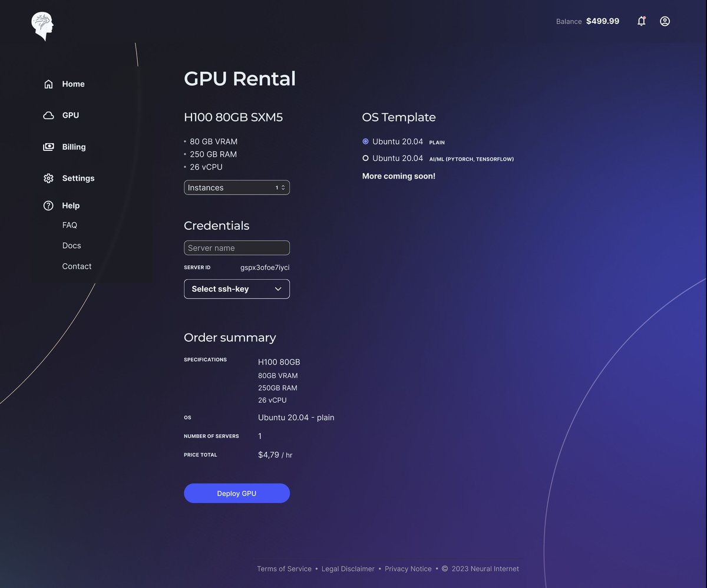Click 'Ubuntu 20.04 - plain' in order summary

tap(296, 417)
